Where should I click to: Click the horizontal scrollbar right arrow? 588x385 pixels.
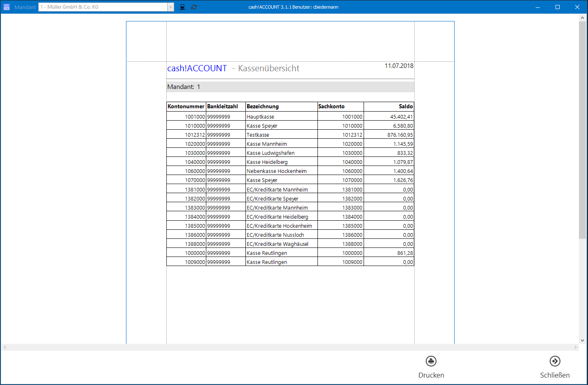pyautogui.click(x=576, y=348)
